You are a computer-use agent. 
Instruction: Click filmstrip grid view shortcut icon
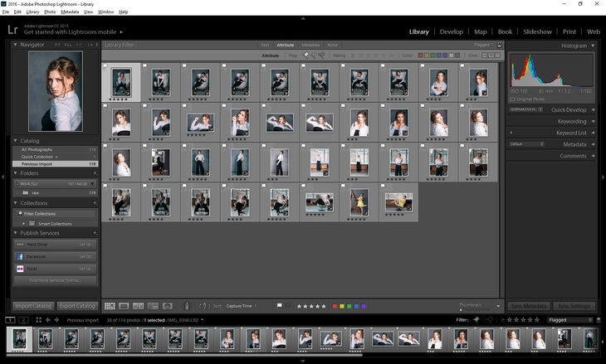[38, 320]
